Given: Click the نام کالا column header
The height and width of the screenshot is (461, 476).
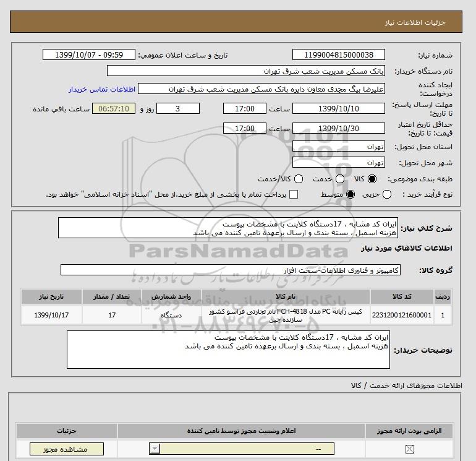Looking at the screenshot, I should coord(286,296).
